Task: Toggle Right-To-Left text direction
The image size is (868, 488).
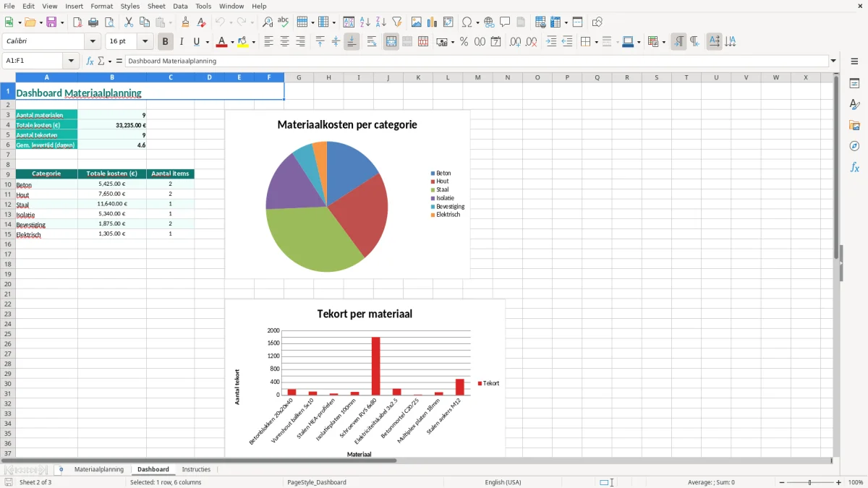Action: point(694,42)
